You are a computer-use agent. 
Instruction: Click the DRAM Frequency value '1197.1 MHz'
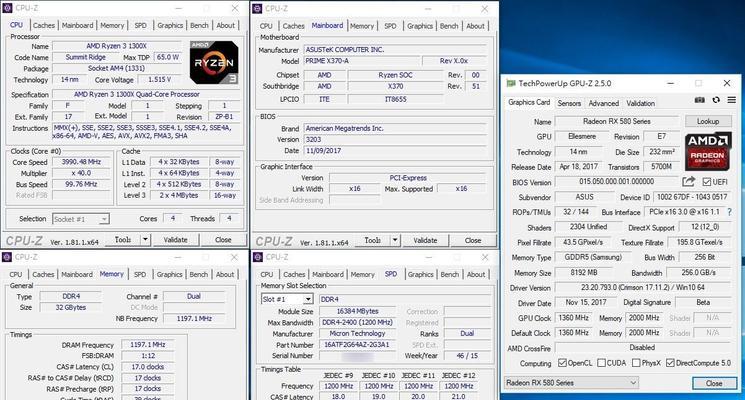pos(148,344)
